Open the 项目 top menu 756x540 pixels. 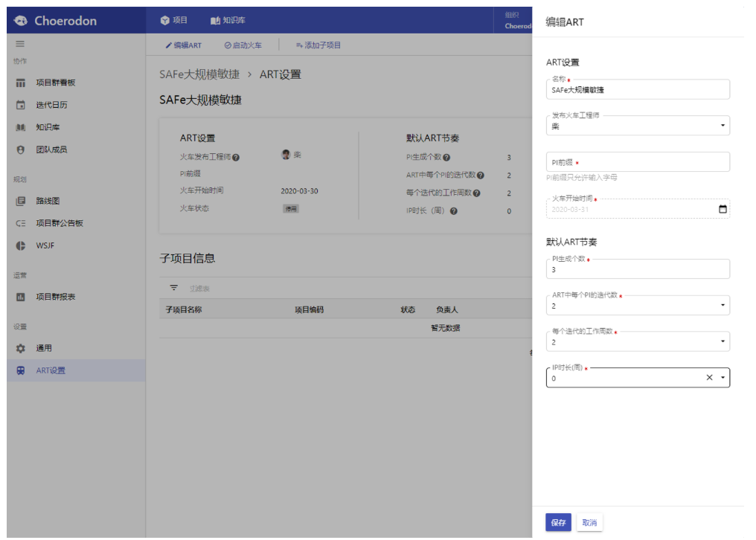(x=174, y=20)
